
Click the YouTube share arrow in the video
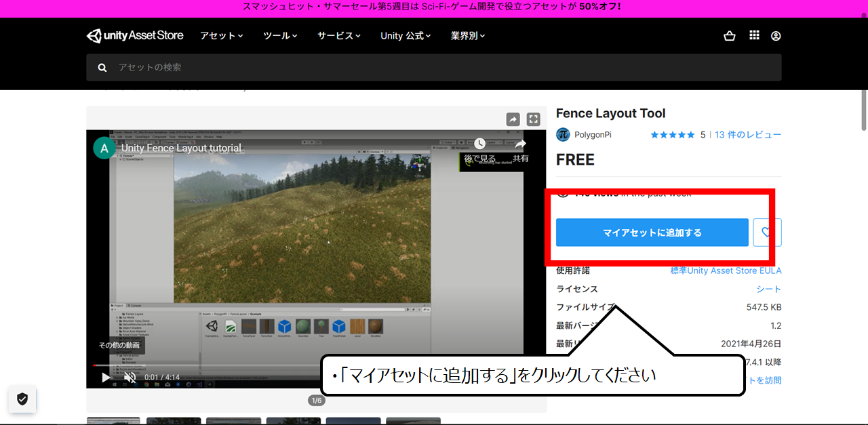tap(520, 144)
